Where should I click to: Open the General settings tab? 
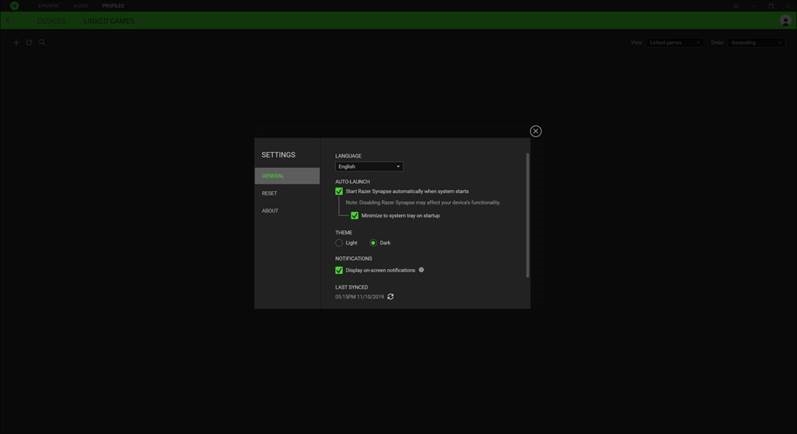point(287,176)
